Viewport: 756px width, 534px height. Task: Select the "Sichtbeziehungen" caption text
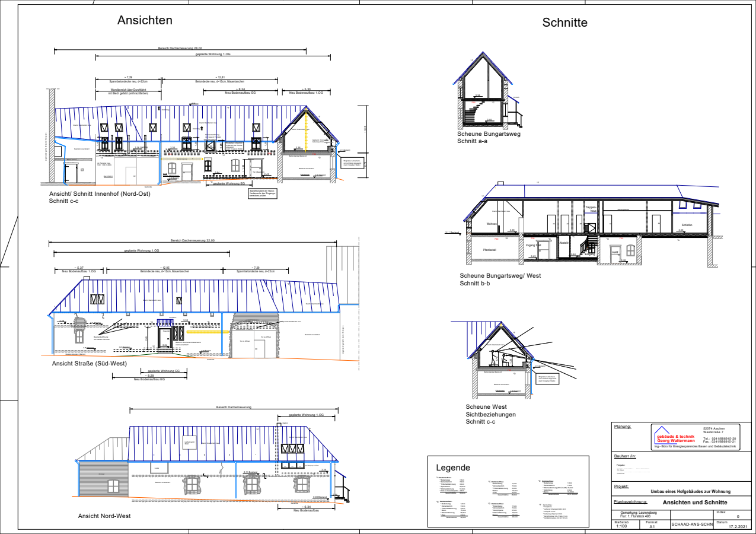point(490,414)
